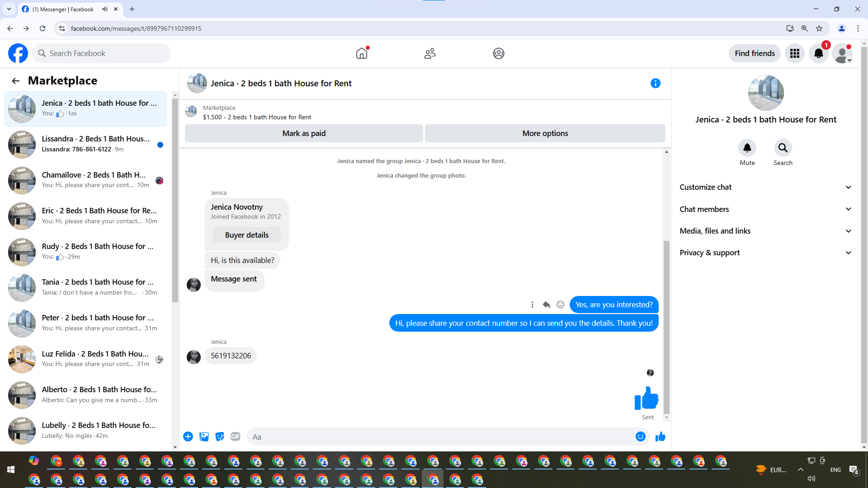Viewport: 868px width, 488px height.
Task: Mute the Jenica conversation
Action: pyautogui.click(x=747, y=148)
